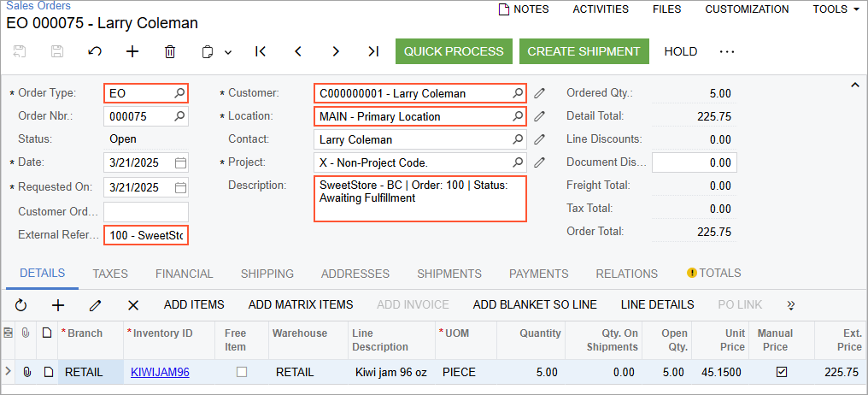868x395 pixels.
Task: Go to the first record
Action: point(261,51)
